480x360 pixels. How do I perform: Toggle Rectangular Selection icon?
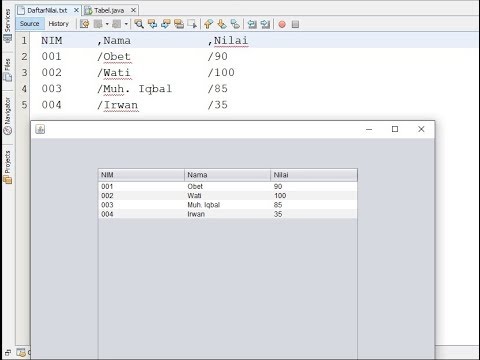[192, 24]
